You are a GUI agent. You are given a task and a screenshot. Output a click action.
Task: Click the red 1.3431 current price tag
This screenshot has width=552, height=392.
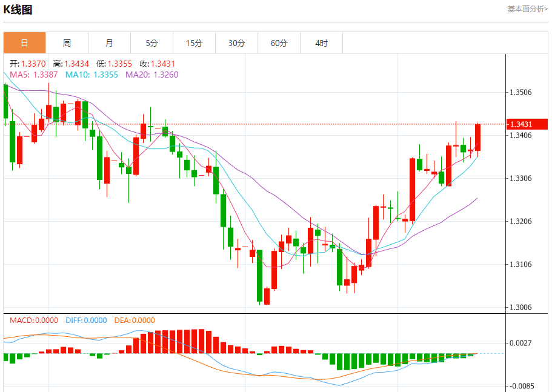click(x=527, y=124)
